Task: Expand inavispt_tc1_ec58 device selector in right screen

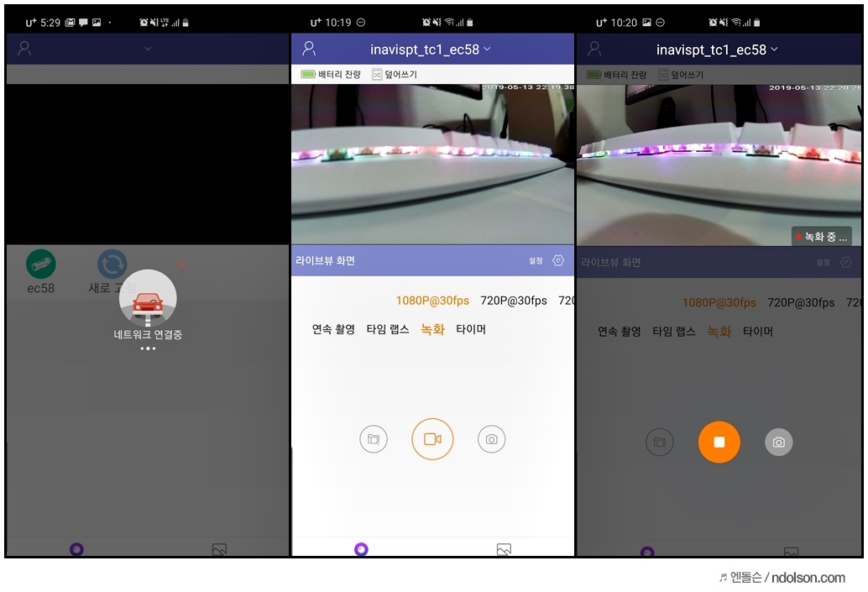Action: pos(717,50)
